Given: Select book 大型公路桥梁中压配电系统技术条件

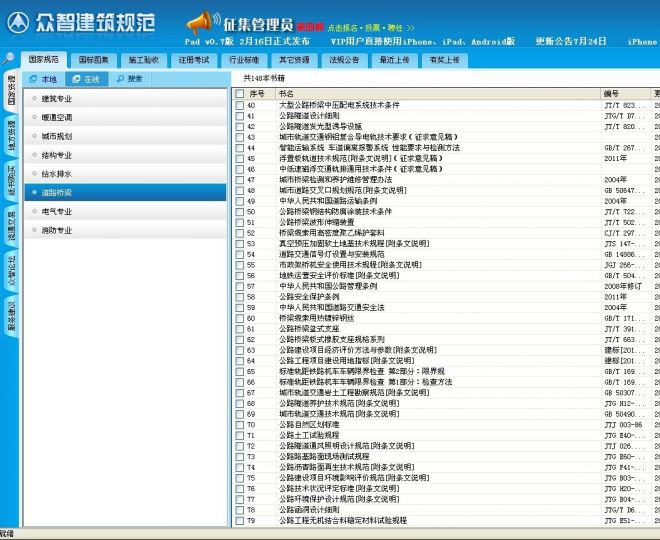Looking at the screenshot, I should coord(339,105).
